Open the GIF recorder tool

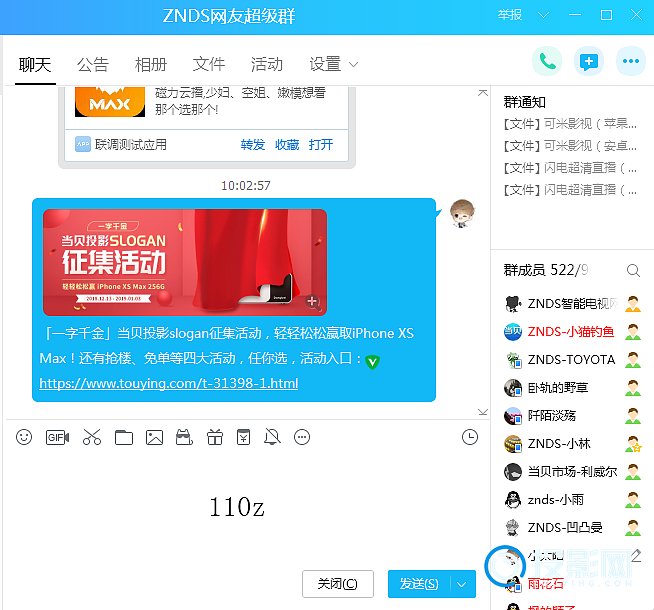pyautogui.click(x=57, y=437)
